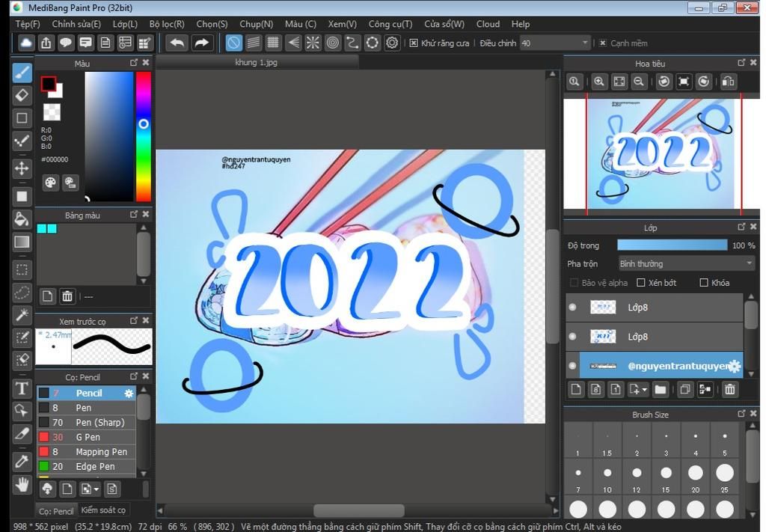Turn snap off using the circle-slash icon
This screenshot has width=766, height=532.
point(233,43)
